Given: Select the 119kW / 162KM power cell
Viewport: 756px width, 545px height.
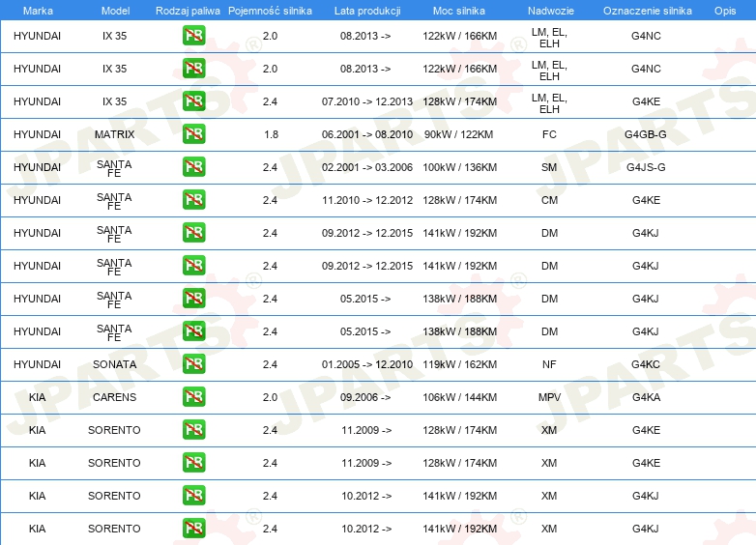Looking at the screenshot, I should click(459, 364).
